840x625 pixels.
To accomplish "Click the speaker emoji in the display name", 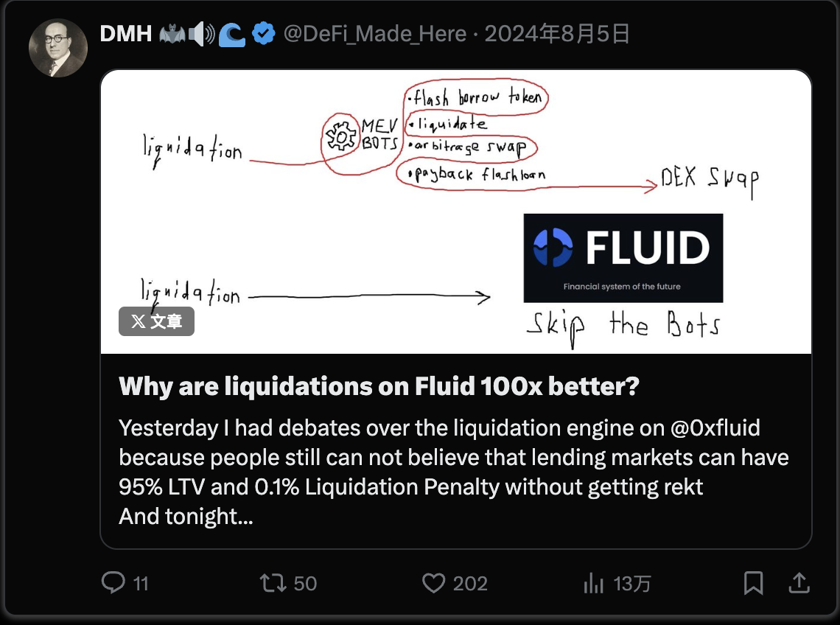I will click(201, 34).
